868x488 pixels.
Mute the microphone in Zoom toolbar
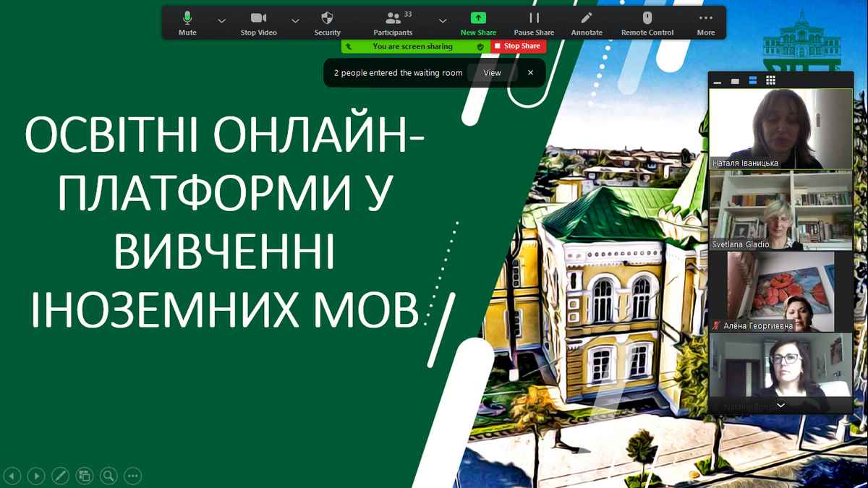(x=187, y=22)
